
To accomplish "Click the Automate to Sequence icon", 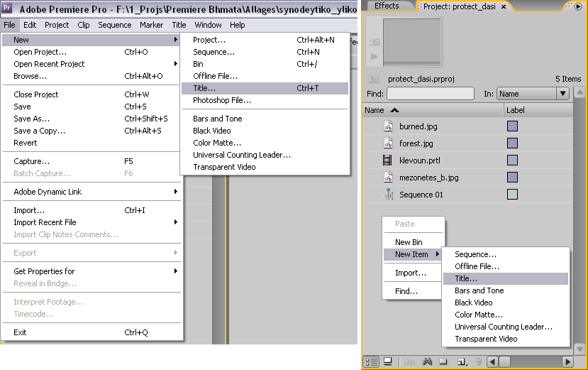I will click(409, 361).
